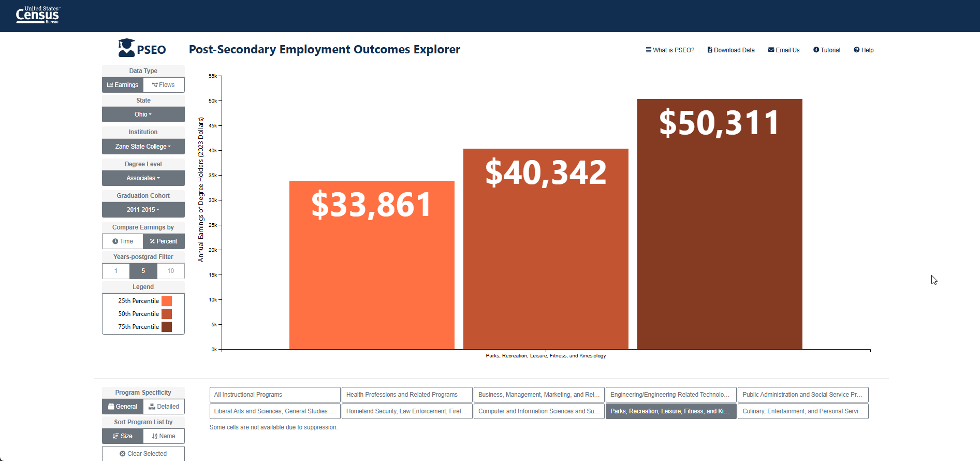Screen dimensions: 980x461
Task: Set program specificity to Detailed
Action: pos(164,407)
